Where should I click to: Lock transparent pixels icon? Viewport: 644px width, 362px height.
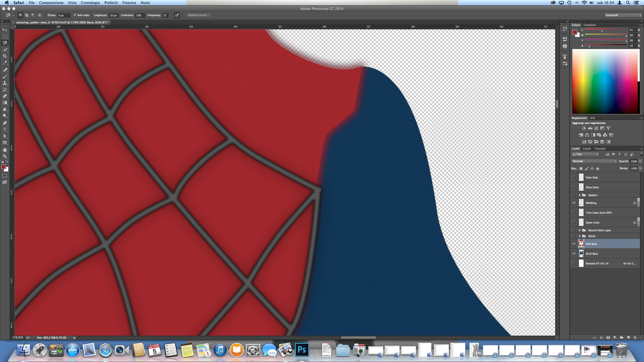[581, 168]
